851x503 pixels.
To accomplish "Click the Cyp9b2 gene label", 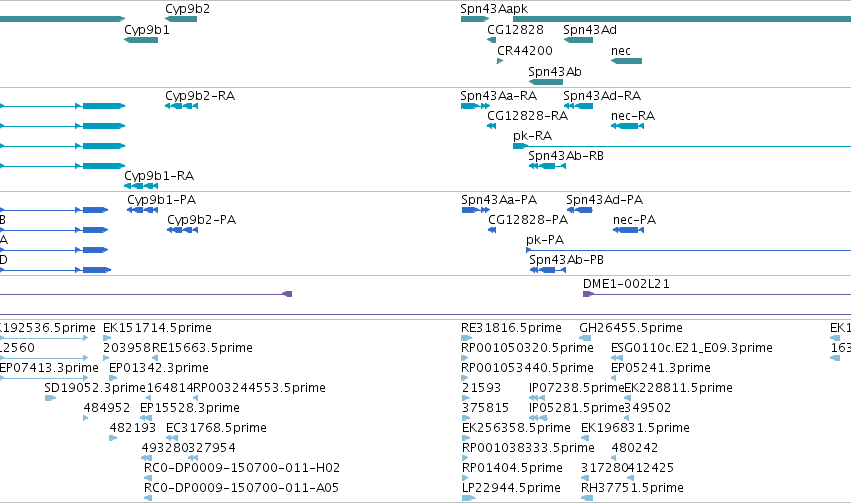I will (187, 9).
